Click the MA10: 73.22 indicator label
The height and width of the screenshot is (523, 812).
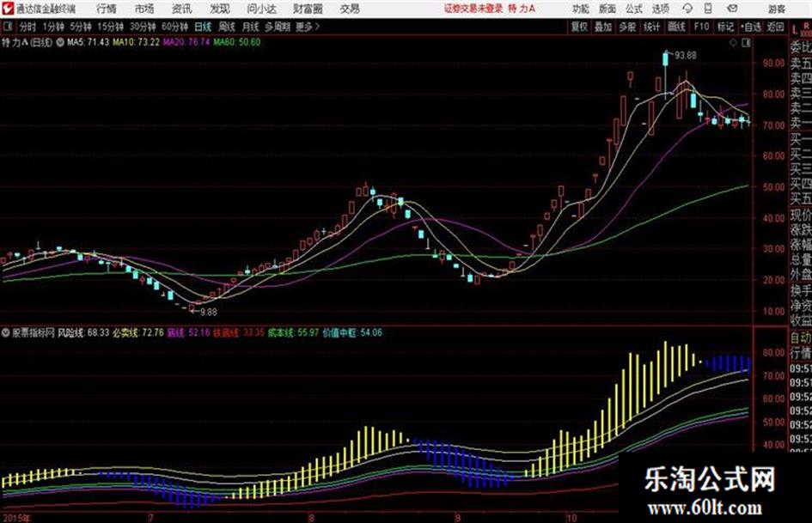(137, 42)
